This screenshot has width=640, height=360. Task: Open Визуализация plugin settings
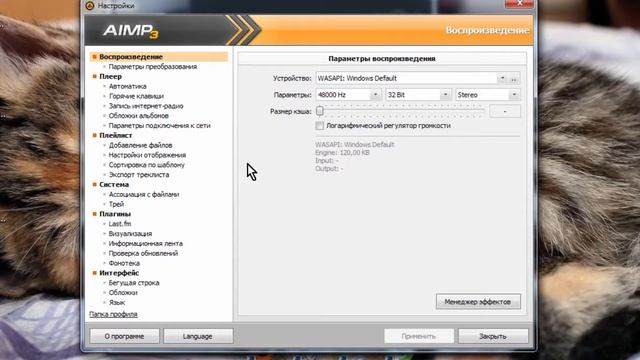(130, 233)
